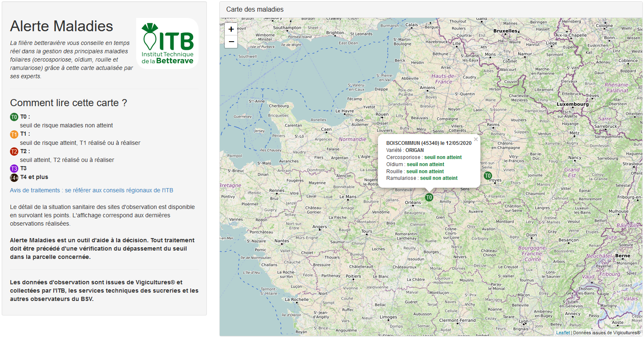The width and height of the screenshot is (644, 338).
Task: Click the 'Alerte Maladies' title
Action: (x=62, y=26)
